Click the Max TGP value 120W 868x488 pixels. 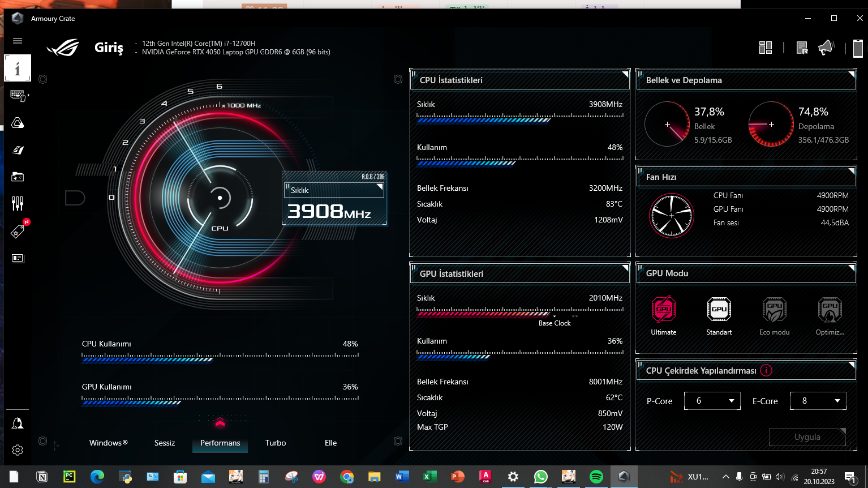point(613,427)
